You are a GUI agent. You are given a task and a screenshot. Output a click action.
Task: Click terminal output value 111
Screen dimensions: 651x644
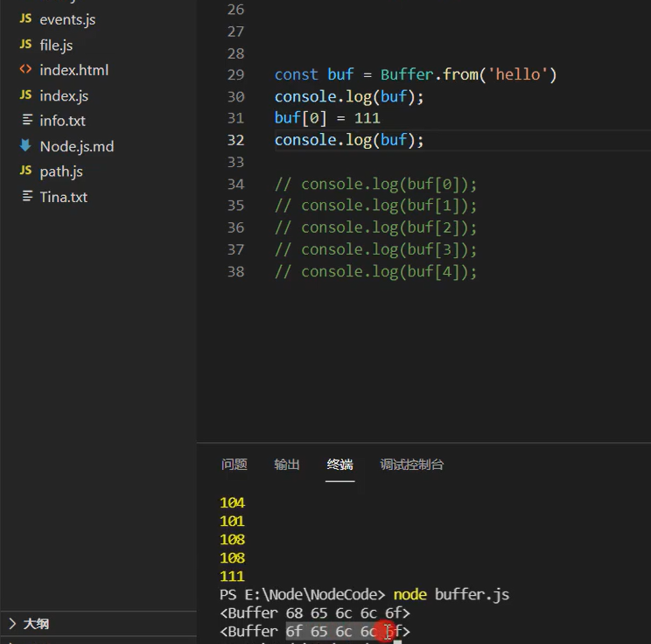tap(233, 577)
